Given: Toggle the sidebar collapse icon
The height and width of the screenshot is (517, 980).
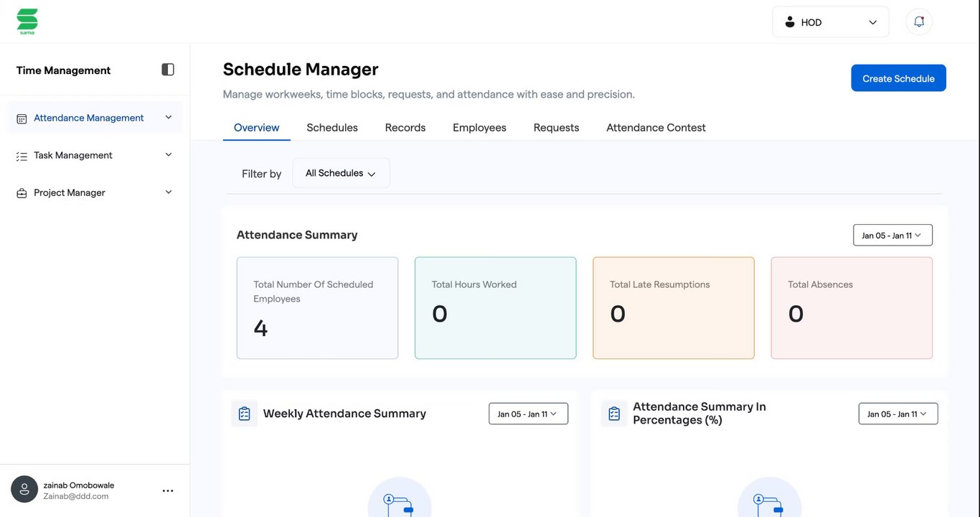Looking at the screenshot, I should click(168, 70).
